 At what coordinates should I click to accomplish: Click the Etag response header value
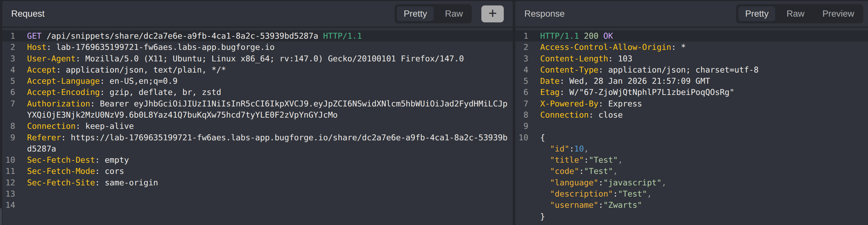click(651, 92)
